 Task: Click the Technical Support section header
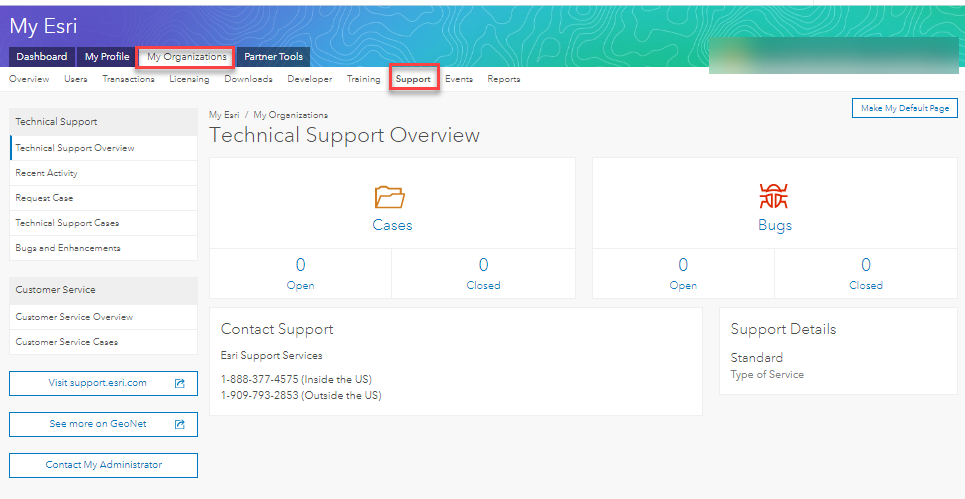[103, 122]
